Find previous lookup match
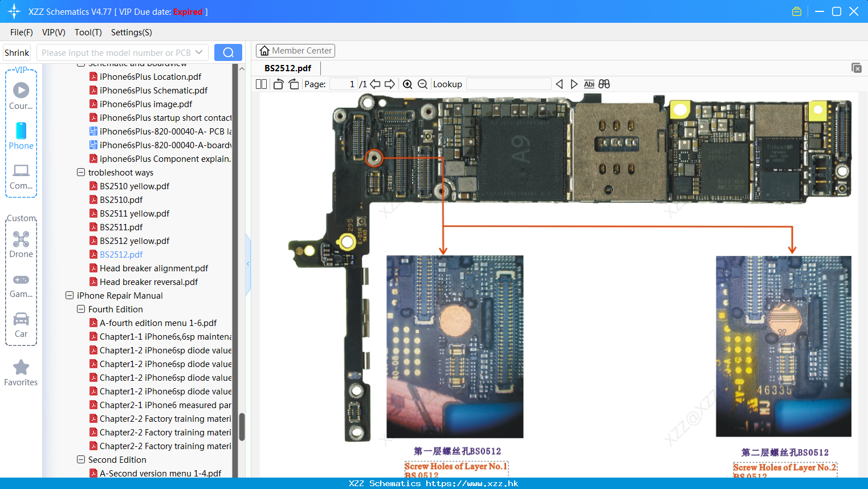This screenshot has width=868, height=489. (x=559, y=84)
